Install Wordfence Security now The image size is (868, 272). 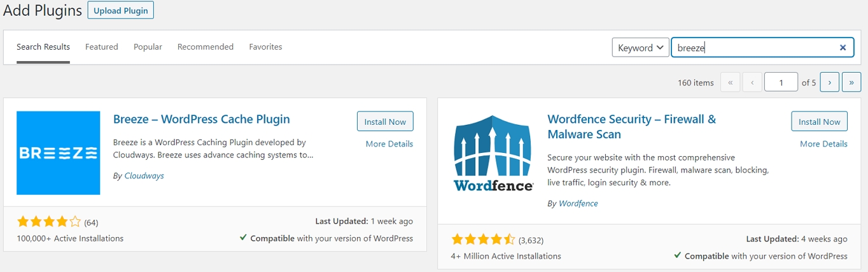click(820, 122)
